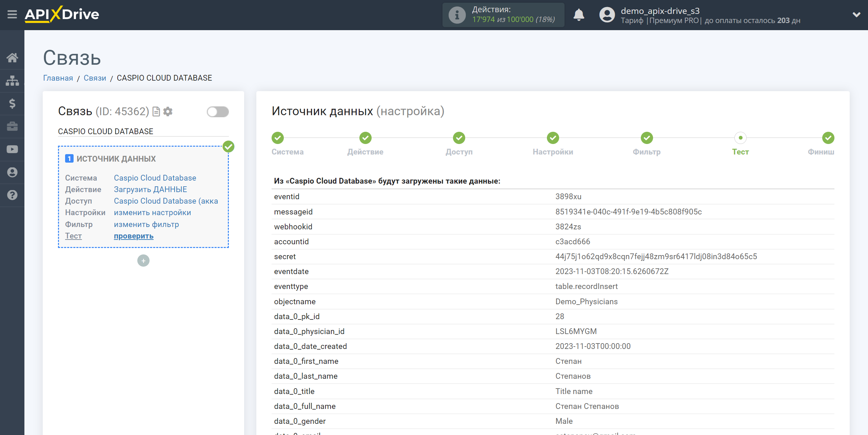Open profile icon in sidebar
Screen dimensions: 868x435
[12, 172]
